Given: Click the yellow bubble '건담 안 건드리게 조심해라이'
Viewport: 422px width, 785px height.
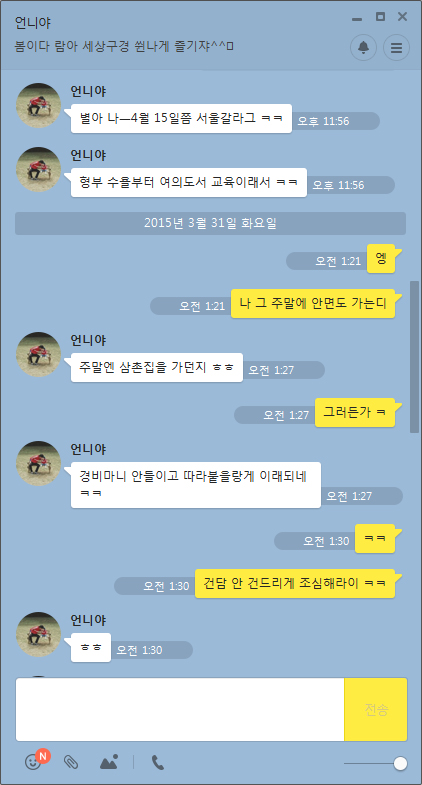Looking at the screenshot, I should [295, 583].
